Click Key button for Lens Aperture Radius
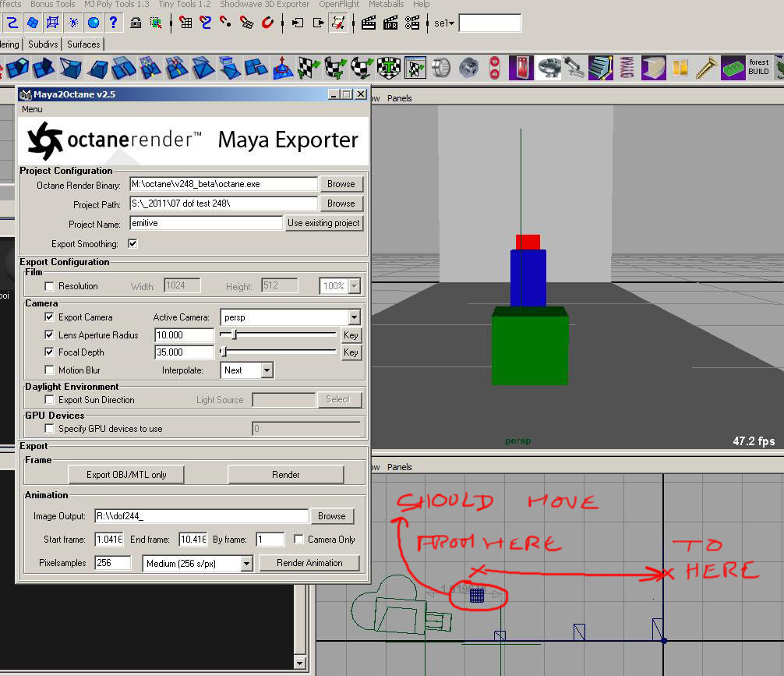This screenshot has width=784, height=676. pyautogui.click(x=351, y=335)
